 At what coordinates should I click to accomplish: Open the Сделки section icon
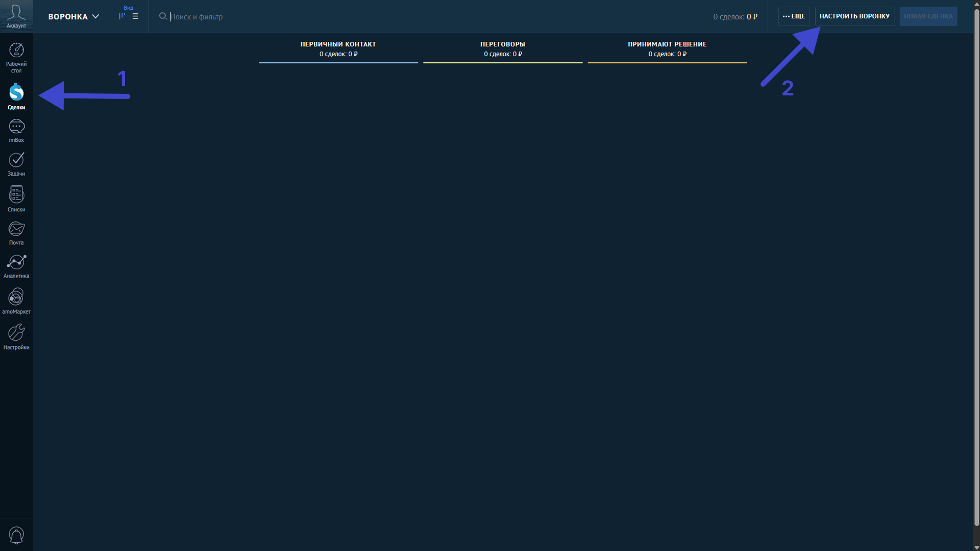[x=16, y=96]
